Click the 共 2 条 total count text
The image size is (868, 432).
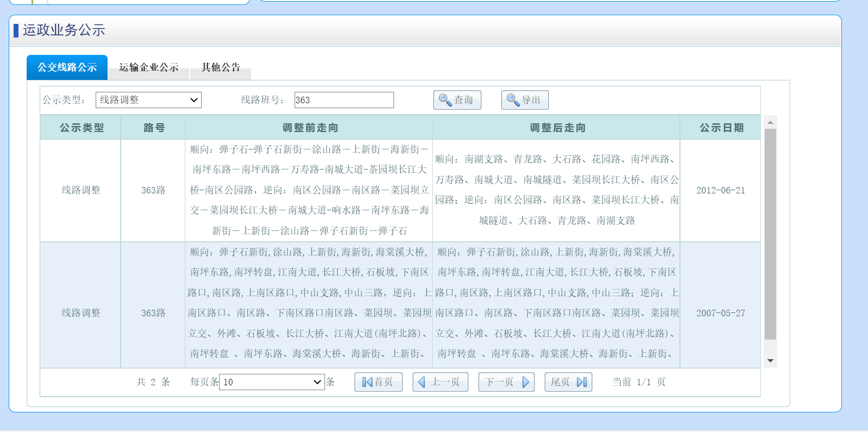point(153,382)
